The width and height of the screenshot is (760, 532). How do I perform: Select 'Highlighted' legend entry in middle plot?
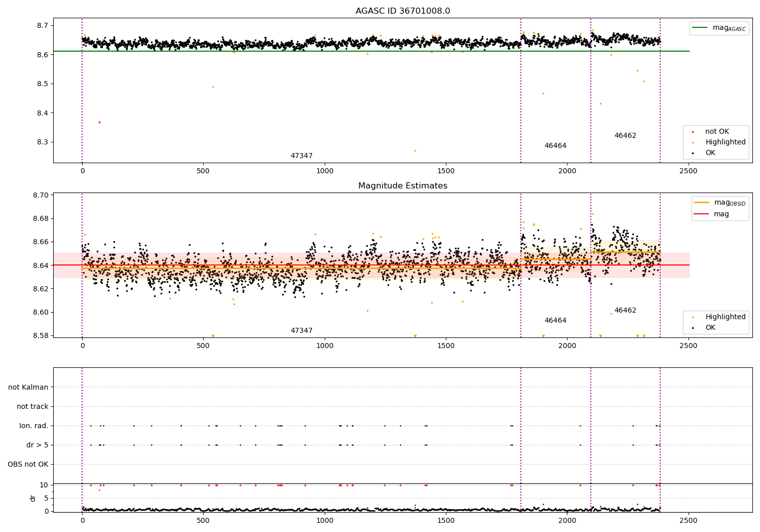tap(719, 317)
